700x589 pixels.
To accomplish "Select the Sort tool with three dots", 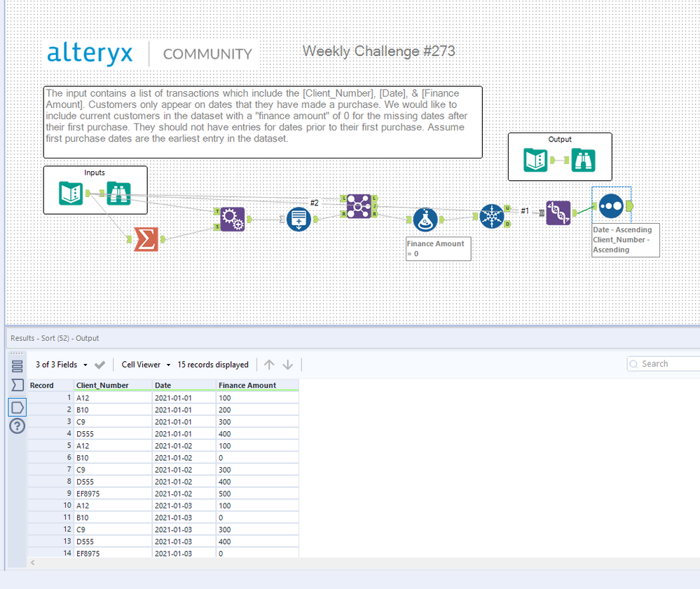I will point(611,206).
